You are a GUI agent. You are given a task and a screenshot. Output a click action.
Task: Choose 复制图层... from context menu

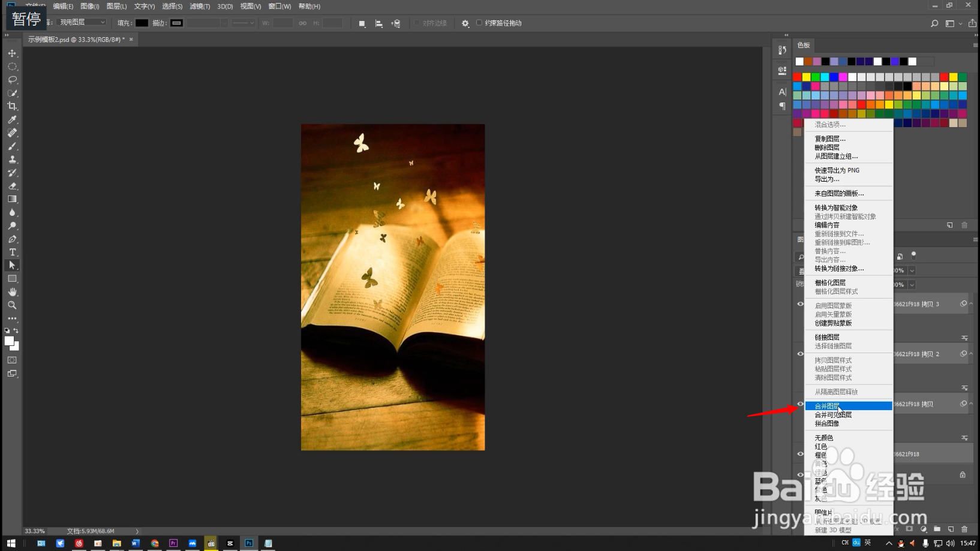tap(849, 138)
